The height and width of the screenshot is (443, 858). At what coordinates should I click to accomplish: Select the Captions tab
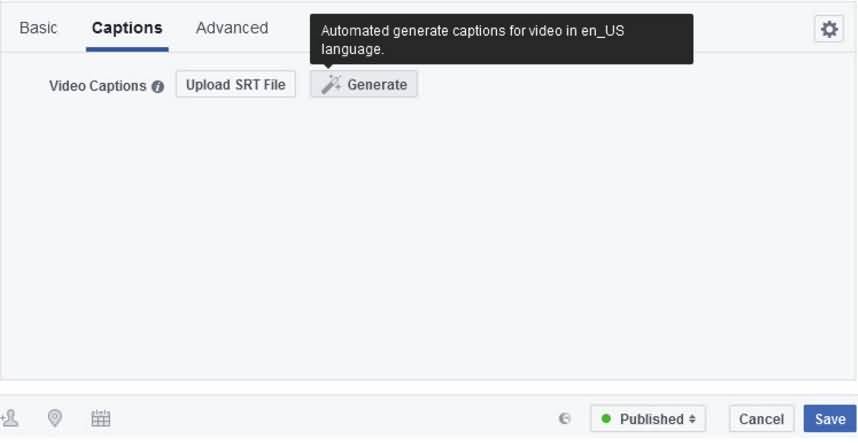[127, 28]
